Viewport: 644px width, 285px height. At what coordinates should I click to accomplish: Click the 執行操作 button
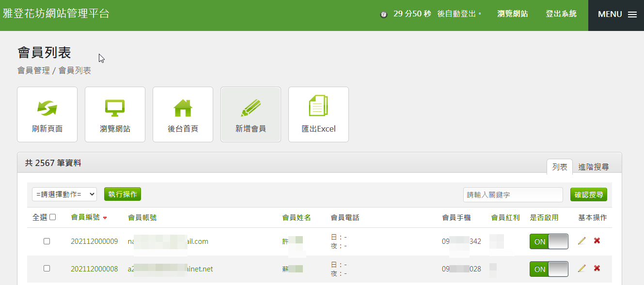tap(123, 194)
